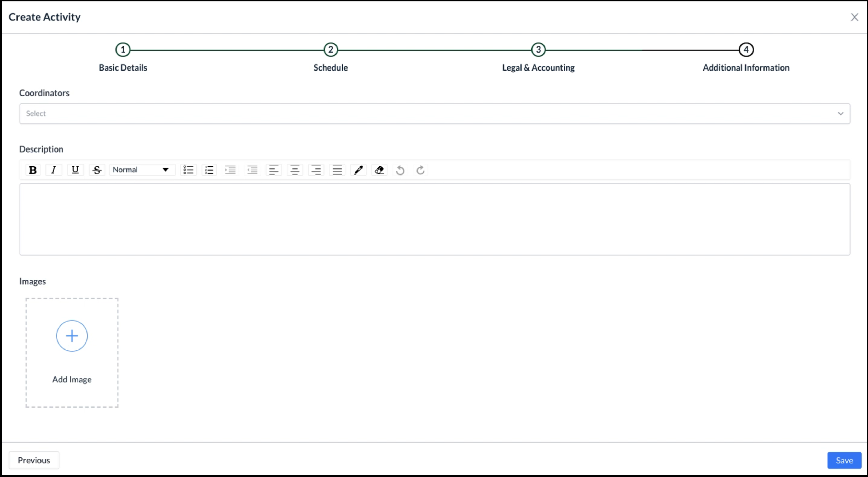Click the Save button
The width and height of the screenshot is (868, 477).
(x=844, y=460)
